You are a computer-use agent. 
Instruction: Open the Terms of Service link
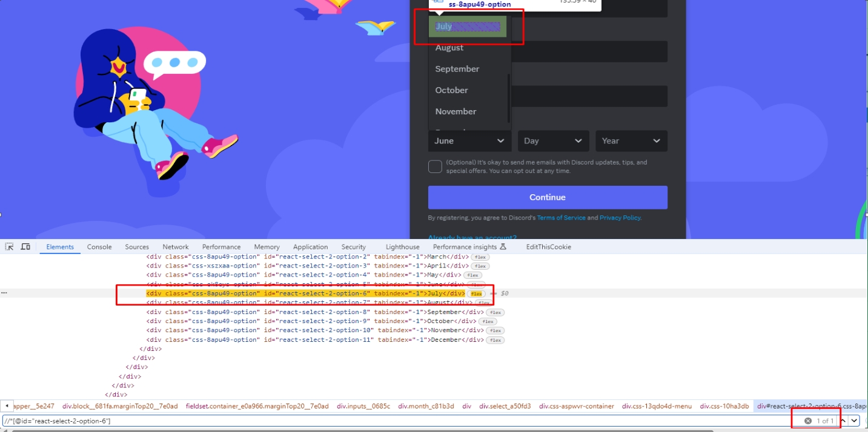[561, 218]
